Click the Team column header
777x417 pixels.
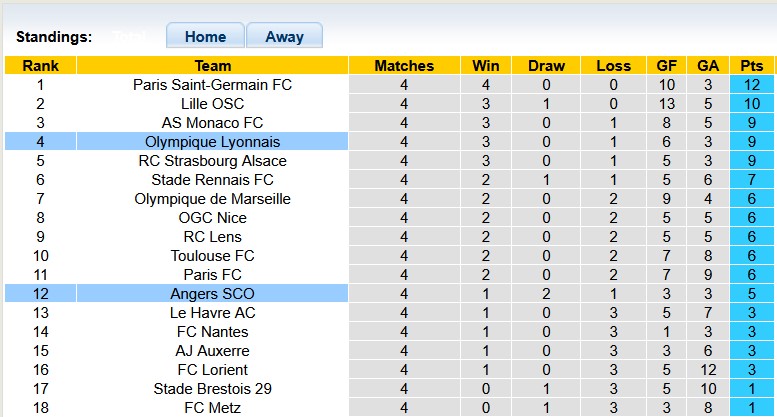coord(212,66)
